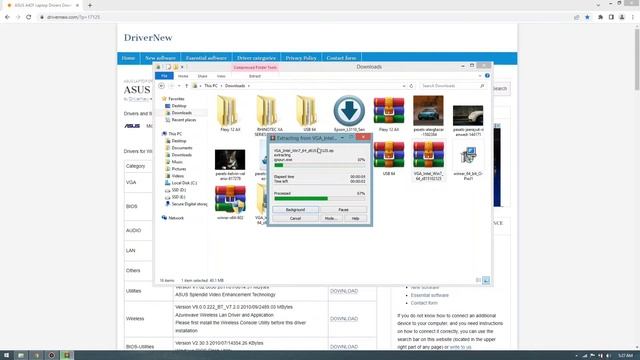The height and width of the screenshot is (360, 640).
Task: Click Compressed Folder Tools contextual tab
Action: (255, 67)
